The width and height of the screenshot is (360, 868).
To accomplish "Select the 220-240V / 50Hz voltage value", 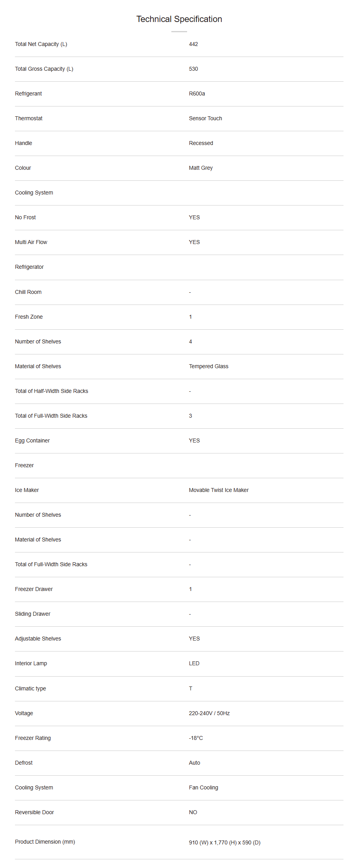I will pos(209,713).
